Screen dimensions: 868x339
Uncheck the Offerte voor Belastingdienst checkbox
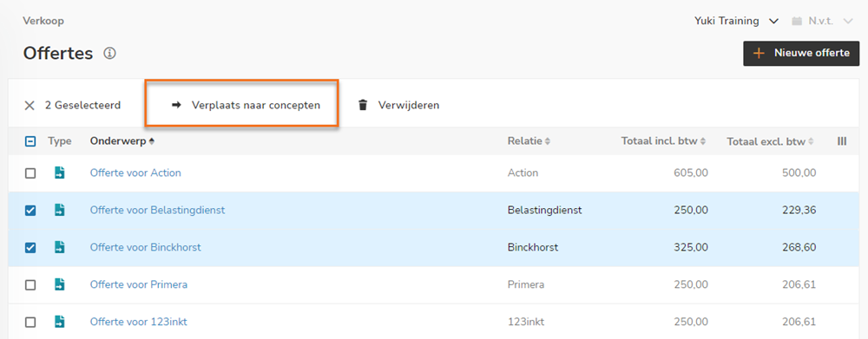(30, 210)
